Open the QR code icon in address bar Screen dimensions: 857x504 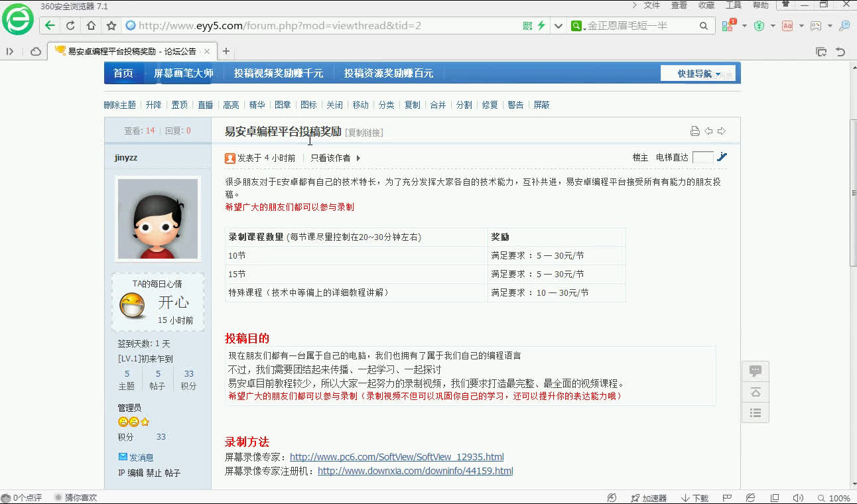tap(527, 26)
